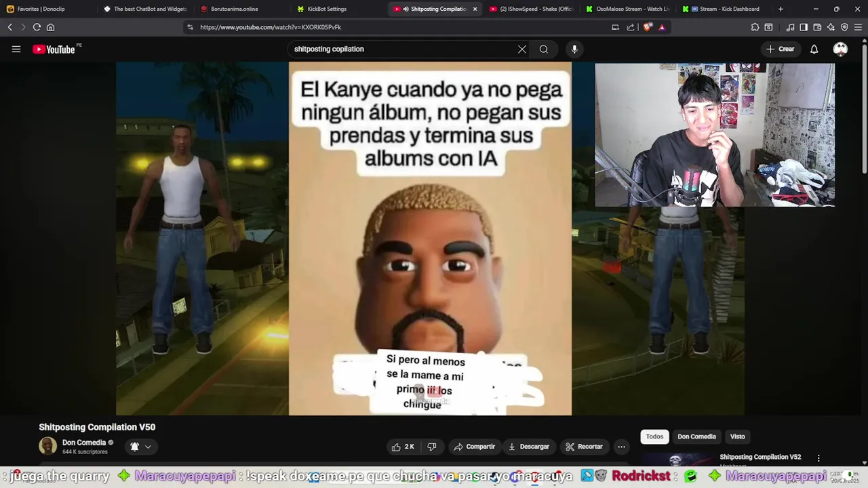Expand the subscription options chevron
The height and width of the screenshot is (488, 868).
[x=148, y=447]
